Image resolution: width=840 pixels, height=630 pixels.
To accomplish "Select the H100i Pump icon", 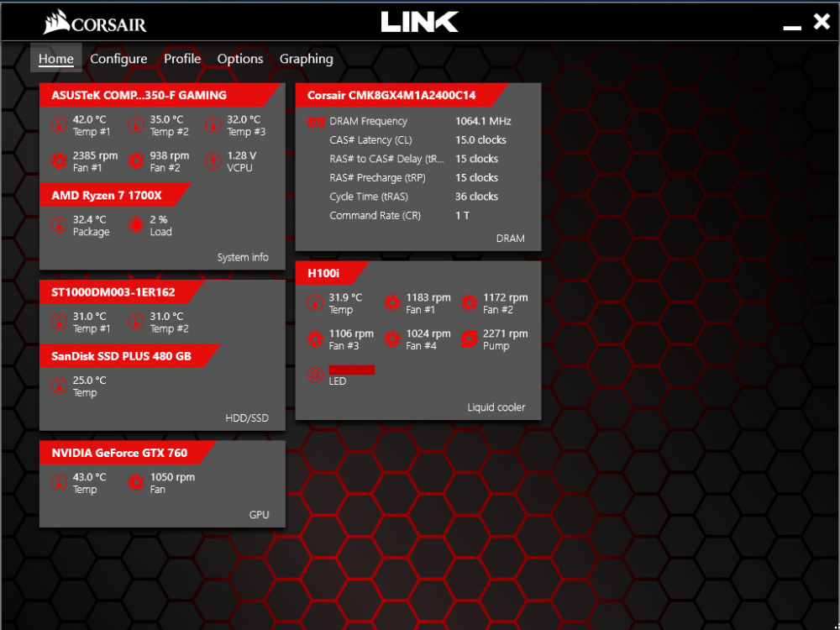I will 469,339.
